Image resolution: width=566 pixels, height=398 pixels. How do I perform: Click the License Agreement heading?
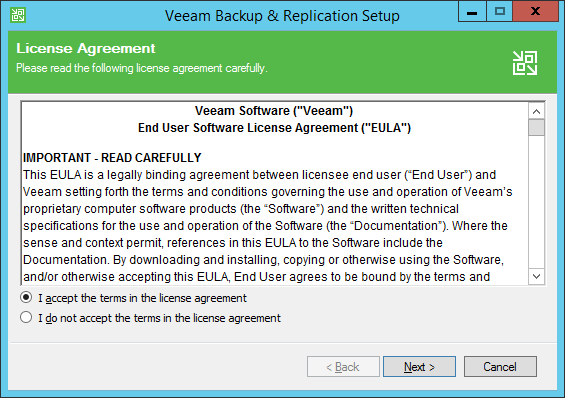coord(86,48)
